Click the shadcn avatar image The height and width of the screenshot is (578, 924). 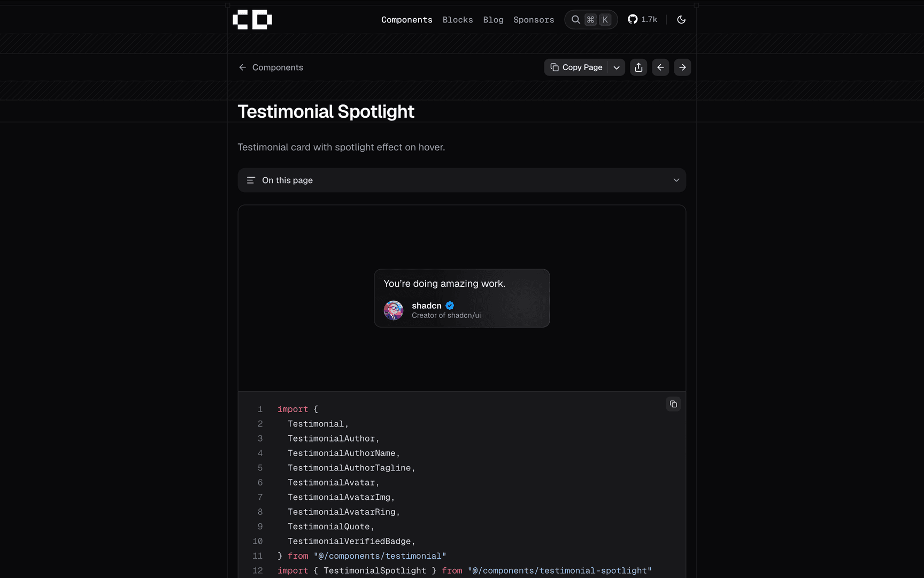click(x=394, y=310)
